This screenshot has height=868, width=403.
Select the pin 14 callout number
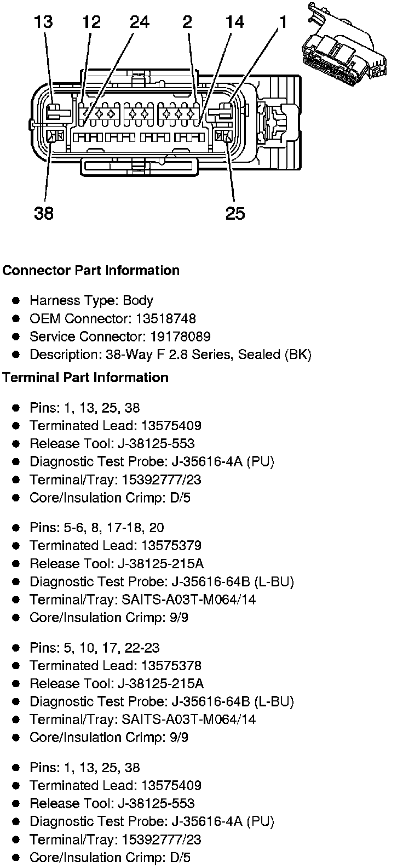235,22
